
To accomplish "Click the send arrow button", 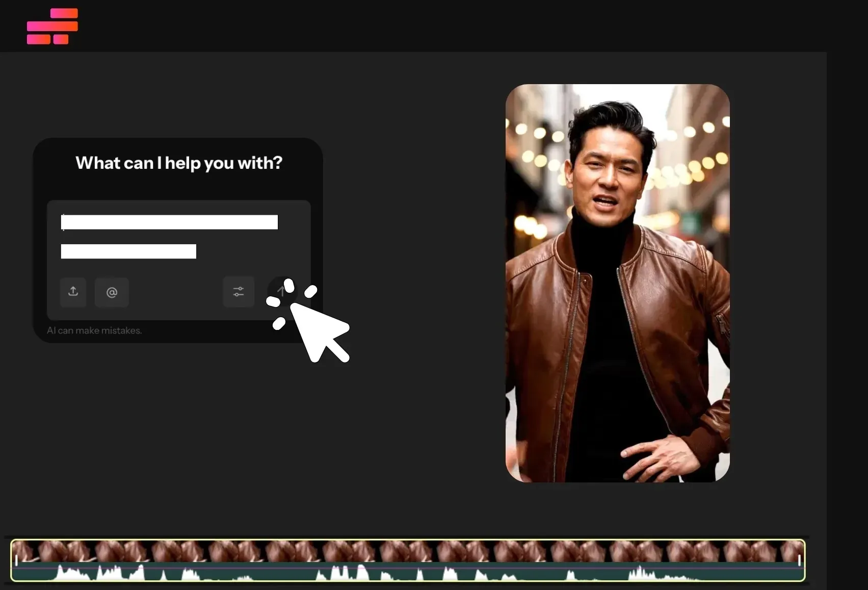I will pyautogui.click(x=281, y=291).
